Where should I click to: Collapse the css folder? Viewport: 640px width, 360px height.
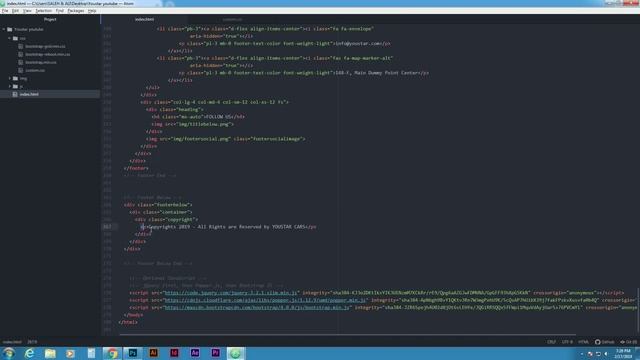click(x=10, y=38)
